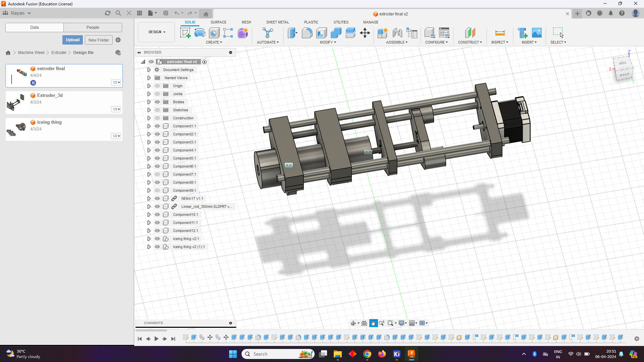Click the Upload button
Screen dimensions: 644x362
tap(72, 40)
